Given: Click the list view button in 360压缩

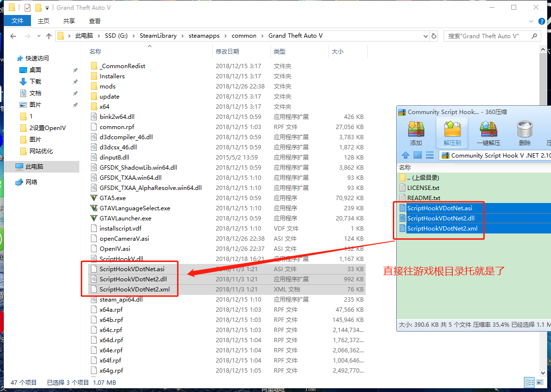Looking at the screenshot, I should [x=430, y=155].
